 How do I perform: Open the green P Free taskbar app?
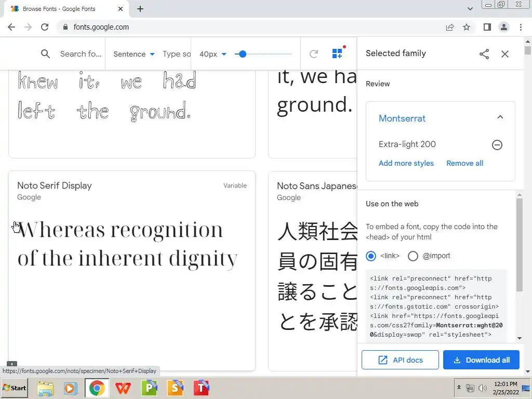(x=149, y=388)
